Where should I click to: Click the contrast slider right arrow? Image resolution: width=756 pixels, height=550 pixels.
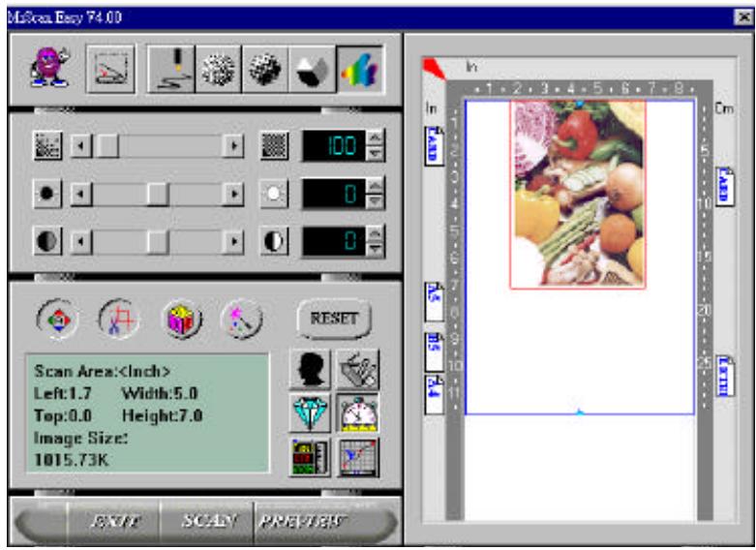coord(233,240)
